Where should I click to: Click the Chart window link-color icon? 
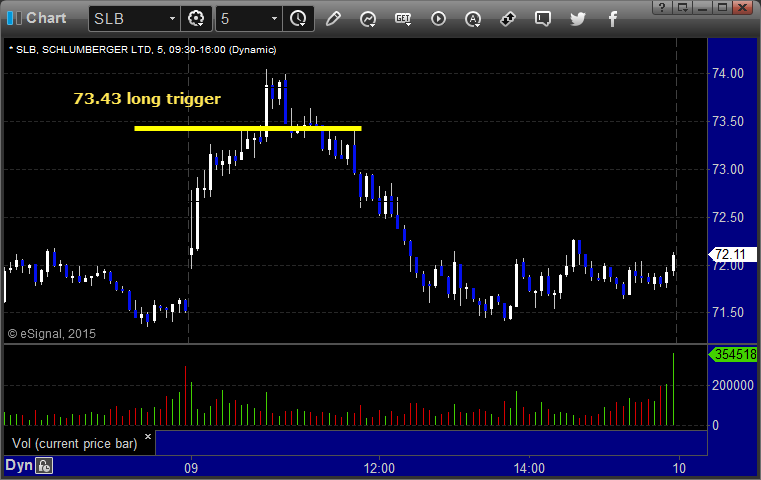(14, 18)
